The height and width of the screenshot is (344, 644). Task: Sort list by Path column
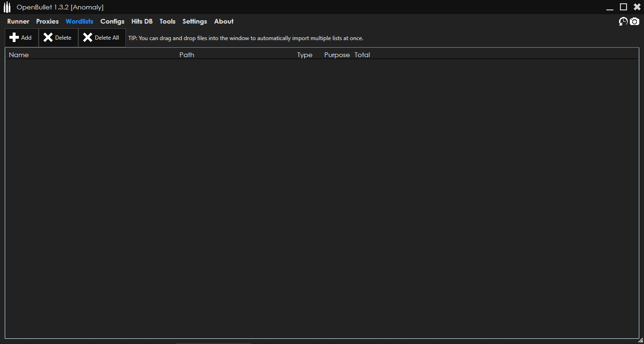click(187, 55)
